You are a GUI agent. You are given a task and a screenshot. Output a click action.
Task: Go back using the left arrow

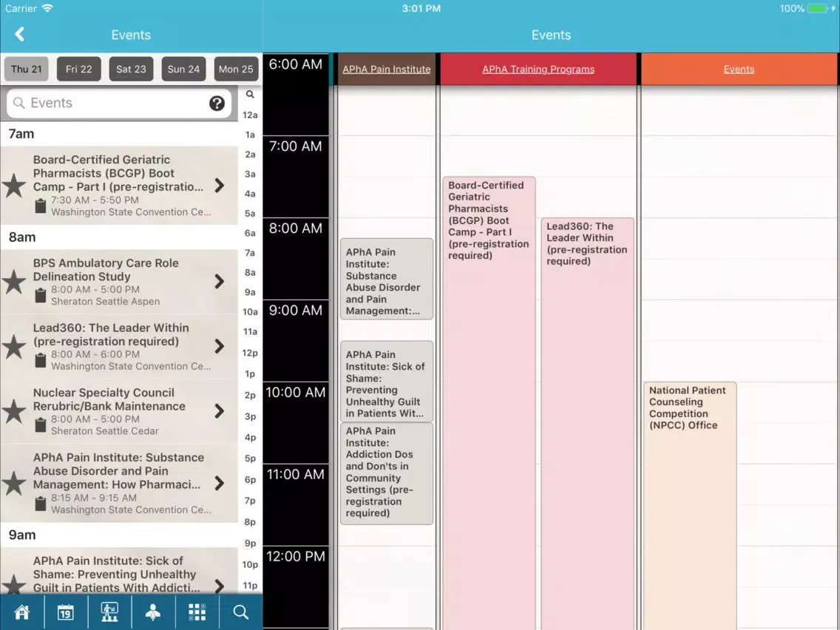pyautogui.click(x=20, y=34)
